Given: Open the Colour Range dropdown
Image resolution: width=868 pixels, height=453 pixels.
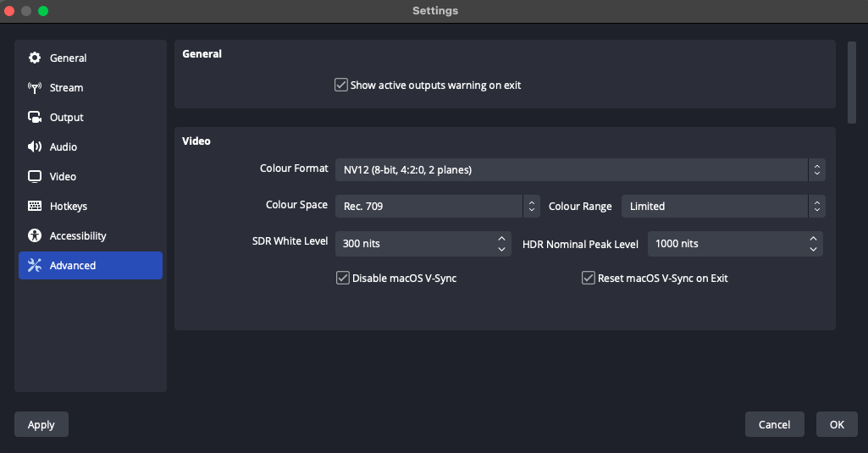Looking at the screenshot, I should pyautogui.click(x=722, y=207).
